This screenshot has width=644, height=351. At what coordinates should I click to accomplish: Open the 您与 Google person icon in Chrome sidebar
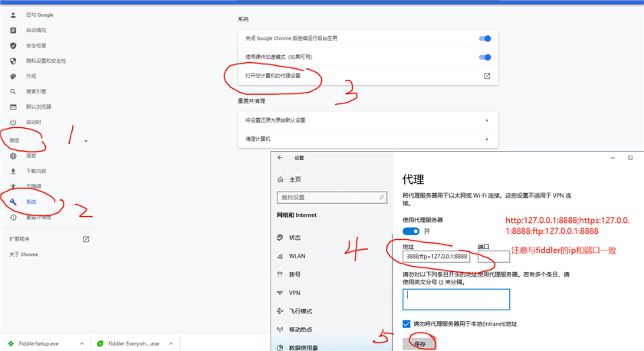pos(13,15)
